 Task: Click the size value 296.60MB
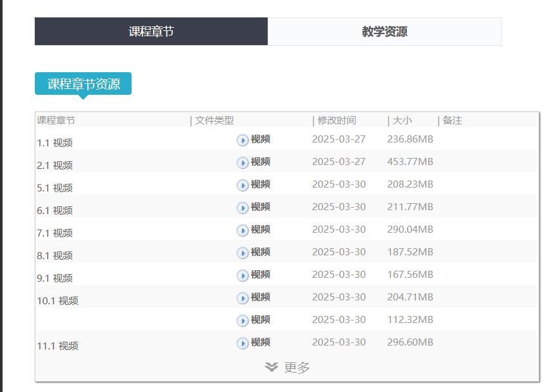410,342
